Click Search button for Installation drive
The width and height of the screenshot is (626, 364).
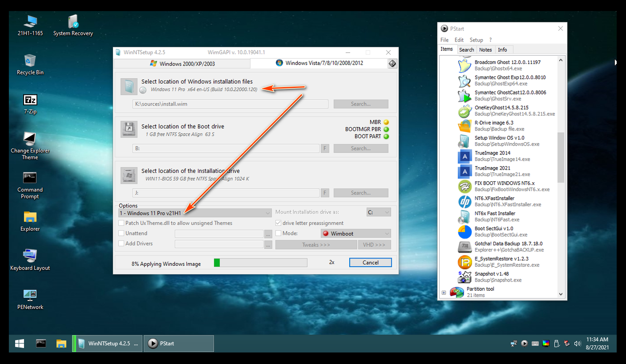361,193
